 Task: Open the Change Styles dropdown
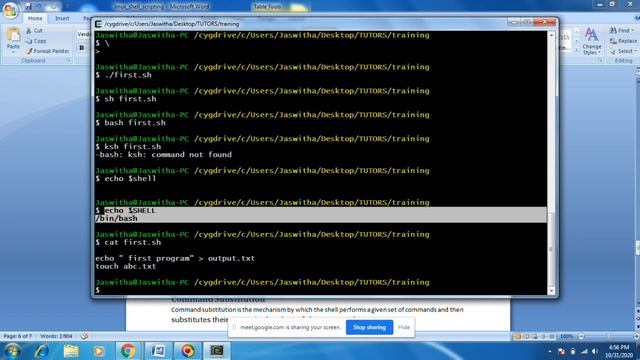pos(591,41)
